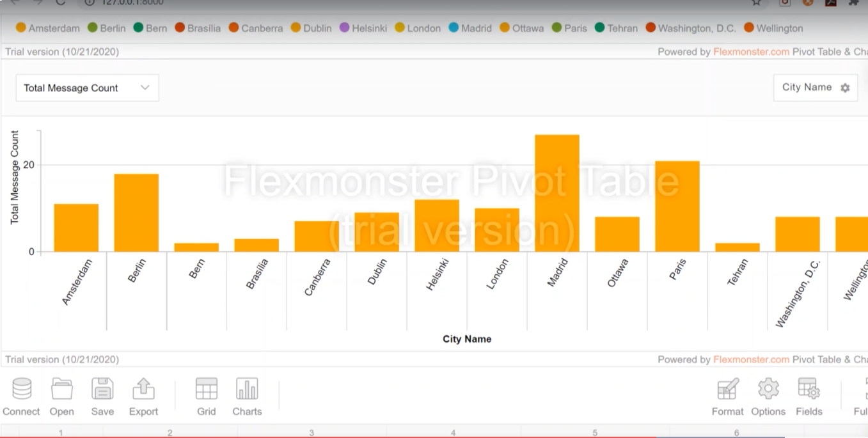The width and height of the screenshot is (868, 438).
Task: Toggle the Brasília legend item
Action: (x=198, y=28)
